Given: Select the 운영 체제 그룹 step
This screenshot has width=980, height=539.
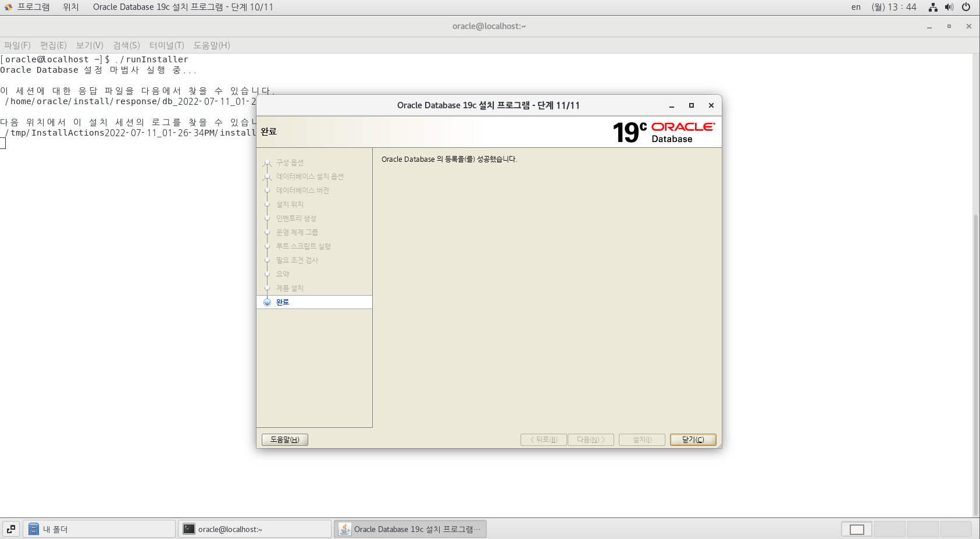Looking at the screenshot, I should 297,232.
